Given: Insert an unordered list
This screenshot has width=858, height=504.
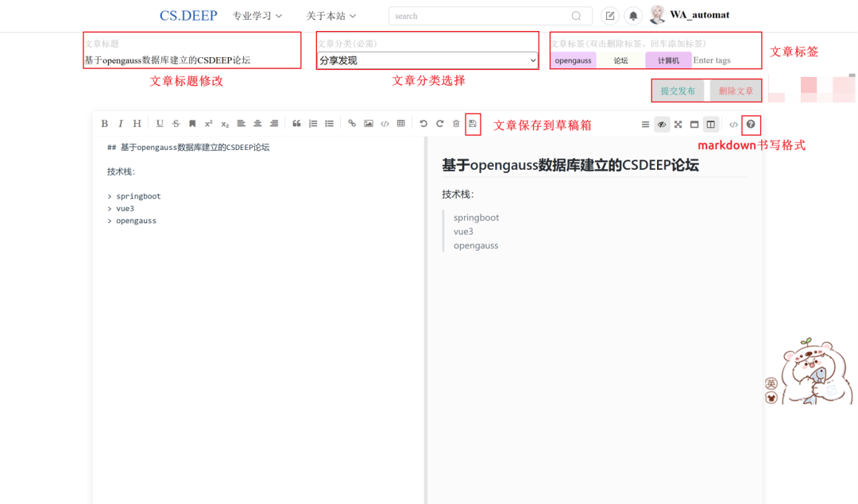Looking at the screenshot, I should (330, 124).
